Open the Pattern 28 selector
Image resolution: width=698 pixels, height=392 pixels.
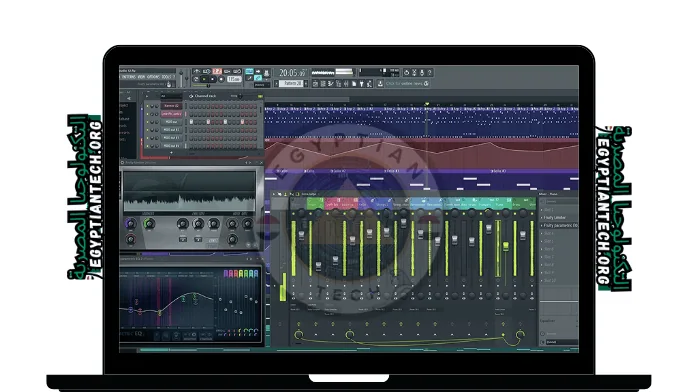291,83
